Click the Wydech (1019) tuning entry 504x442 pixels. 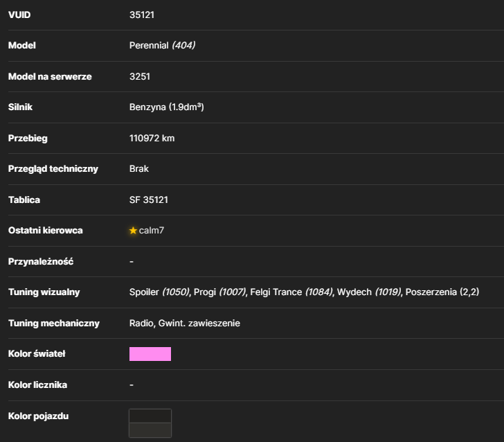pyautogui.click(x=369, y=292)
